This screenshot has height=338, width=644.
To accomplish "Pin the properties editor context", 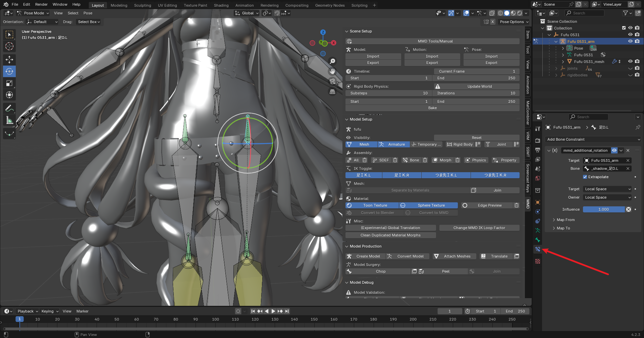I will pos(638,127).
